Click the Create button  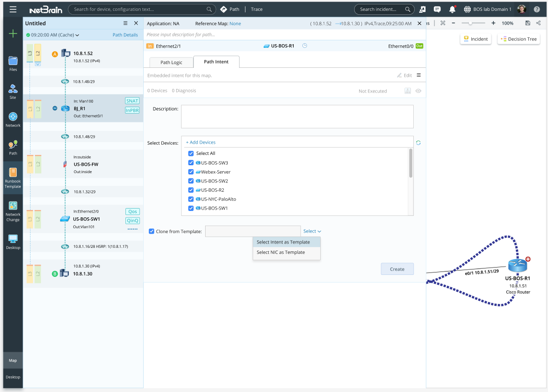397,269
